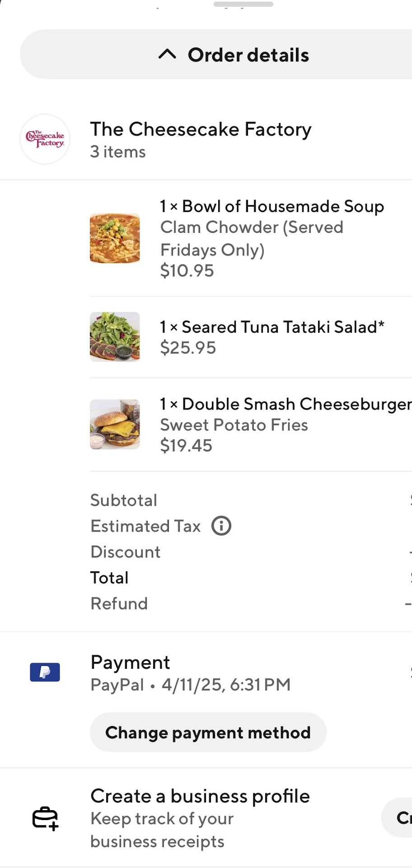Tap the Refund row label
Viewport: 412px width, 868px height.
[119, 604]
